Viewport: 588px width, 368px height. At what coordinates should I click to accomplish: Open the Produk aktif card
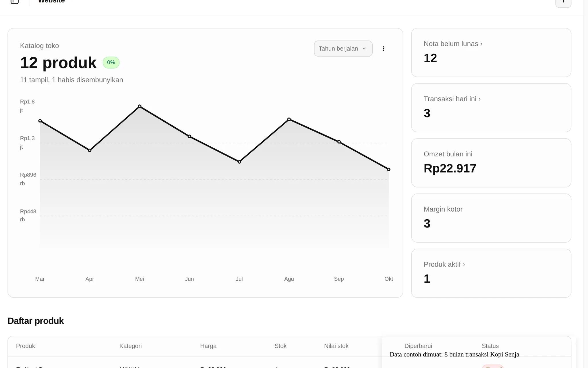click(x=491, y=273)
